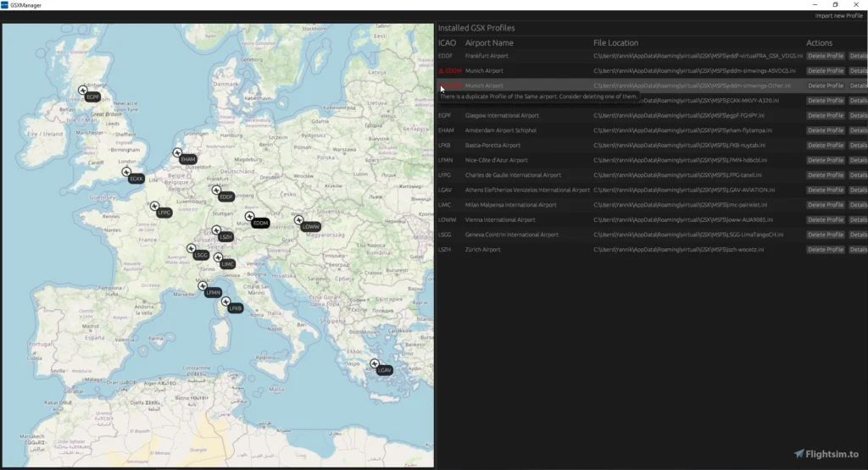Click the red duplicate warning icon beside EDDM
Viewport: 868px width, 470px height.
point(441,71)
